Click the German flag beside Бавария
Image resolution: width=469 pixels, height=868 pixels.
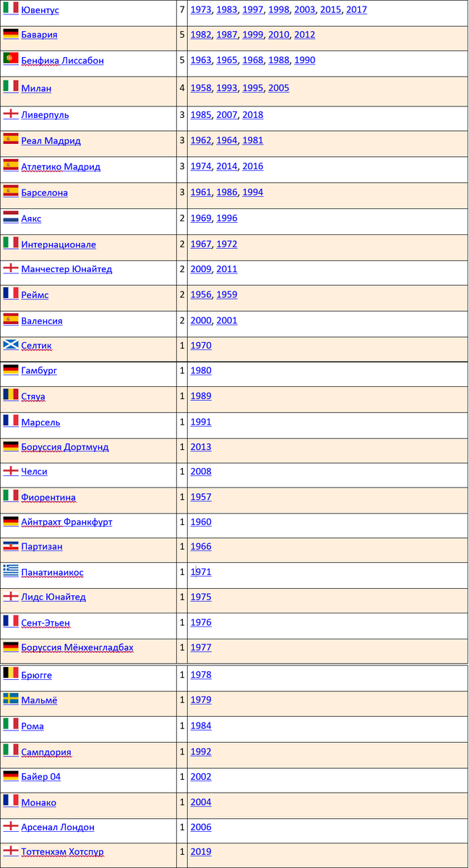pos(11,34)
